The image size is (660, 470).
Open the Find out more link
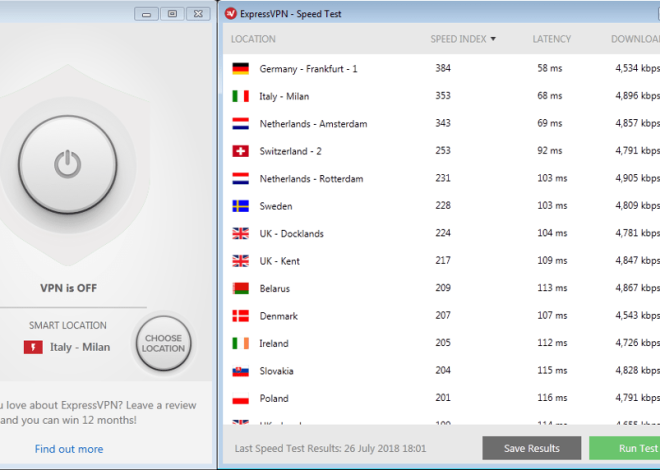69,449
